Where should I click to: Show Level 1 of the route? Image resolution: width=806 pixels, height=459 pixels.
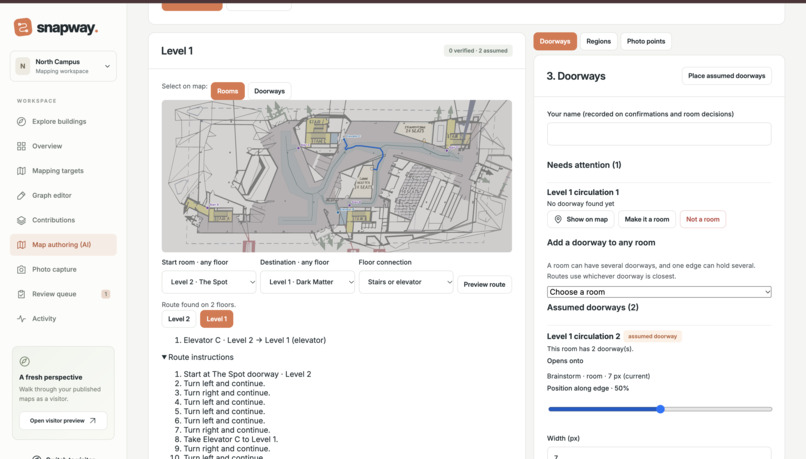click(216, 319)
